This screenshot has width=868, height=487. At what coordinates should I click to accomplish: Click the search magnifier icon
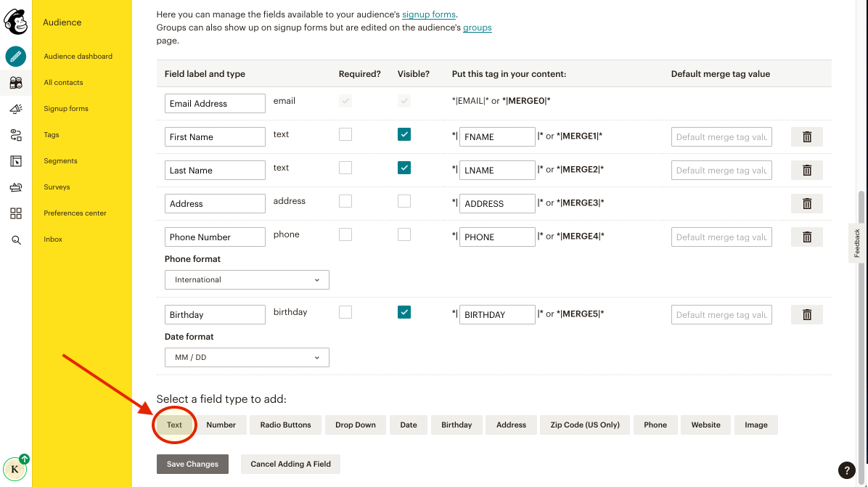coord(16,239)
